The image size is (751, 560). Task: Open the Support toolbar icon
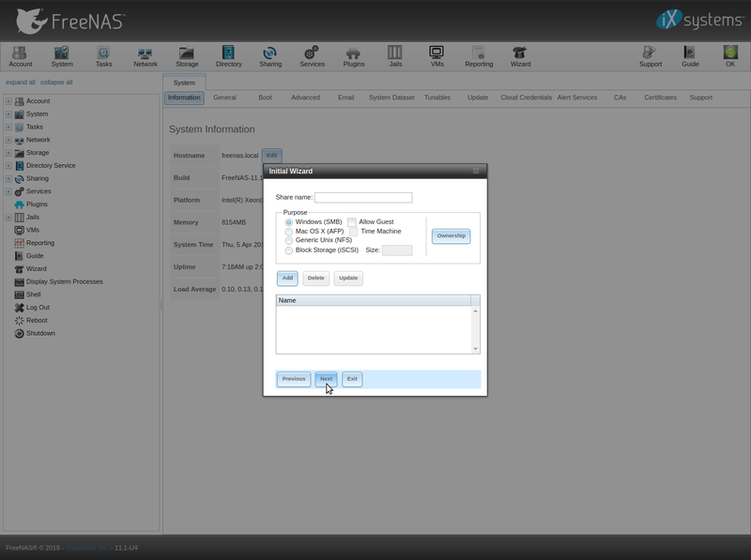(x=650, y=56)
